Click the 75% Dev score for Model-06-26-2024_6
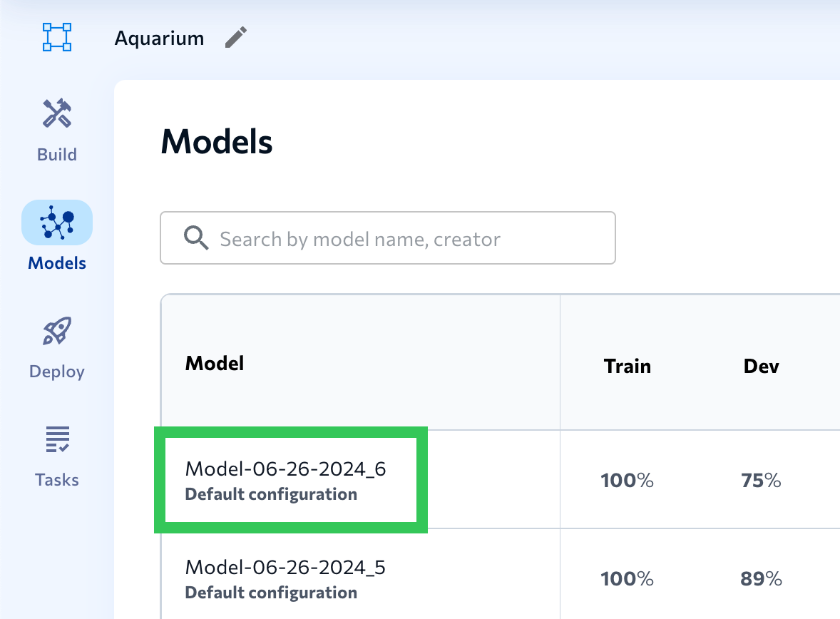Viewport: 840px width, 619px height. pyautogui.click(x=760, y=480)
